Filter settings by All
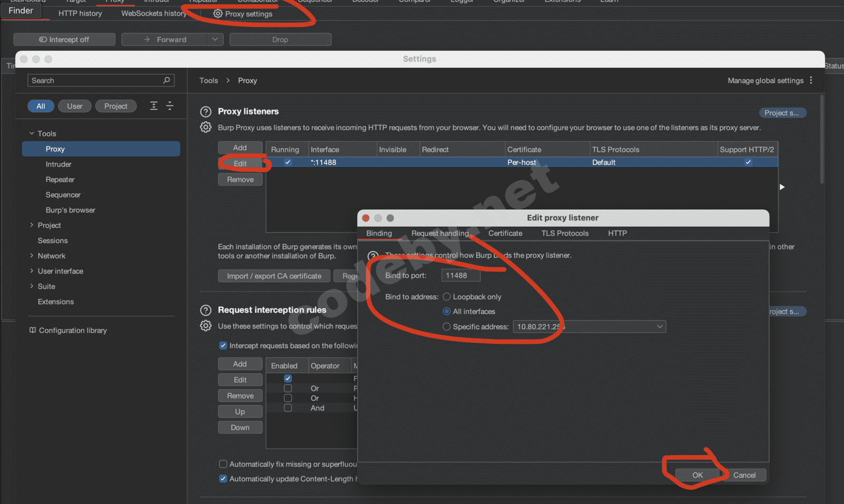 coord(41,106)
